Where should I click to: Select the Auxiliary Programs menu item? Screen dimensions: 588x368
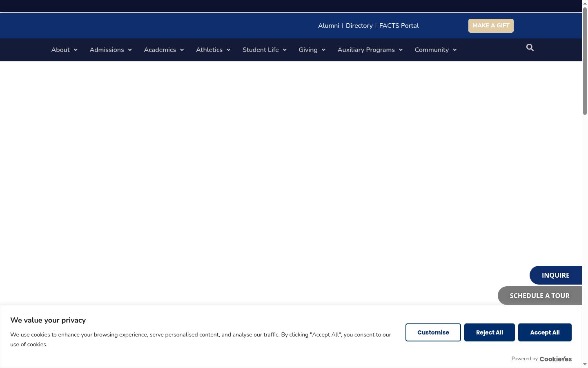pyautogui.click(x=366, y=50)
